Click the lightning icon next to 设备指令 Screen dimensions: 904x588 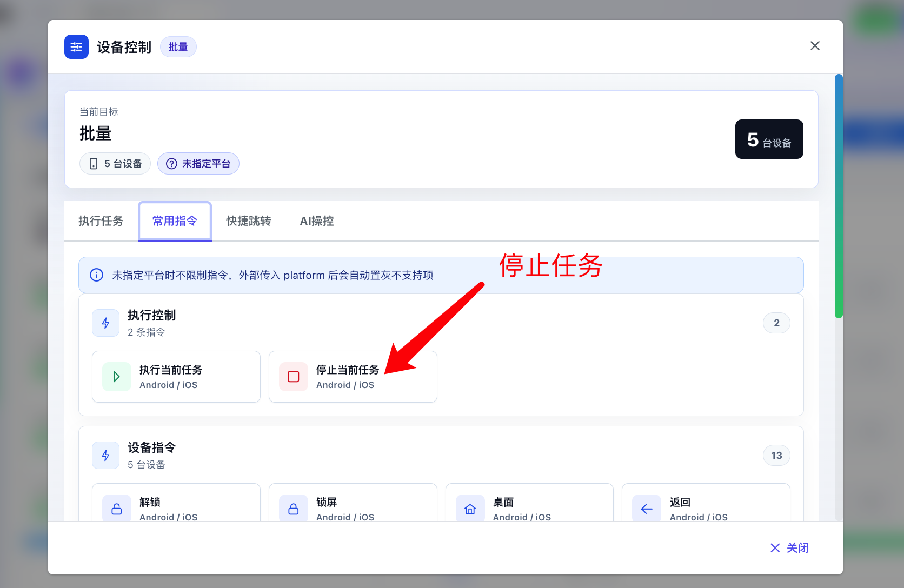coord(105,456)
